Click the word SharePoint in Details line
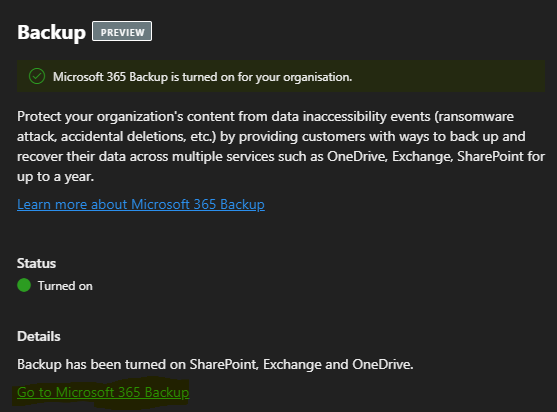557x412 pixels. [223, 365]
